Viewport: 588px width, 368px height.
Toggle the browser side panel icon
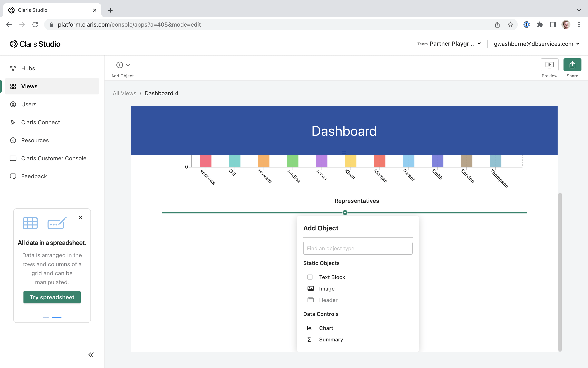553,25
